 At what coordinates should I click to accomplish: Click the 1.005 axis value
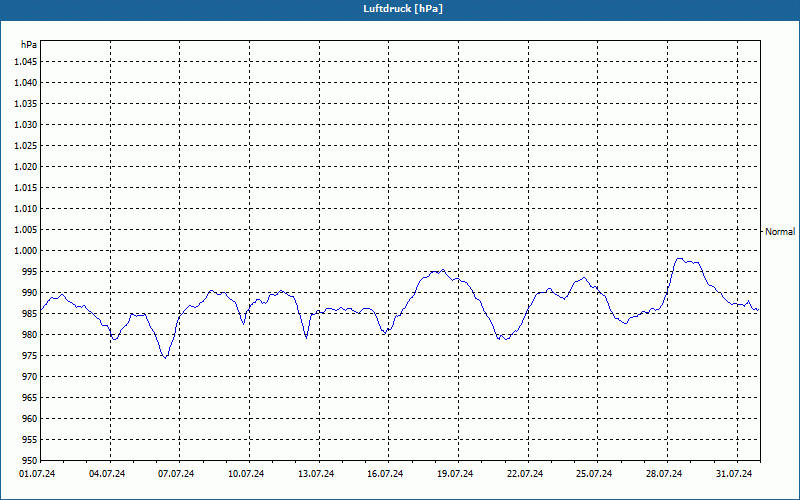(26, 230)
